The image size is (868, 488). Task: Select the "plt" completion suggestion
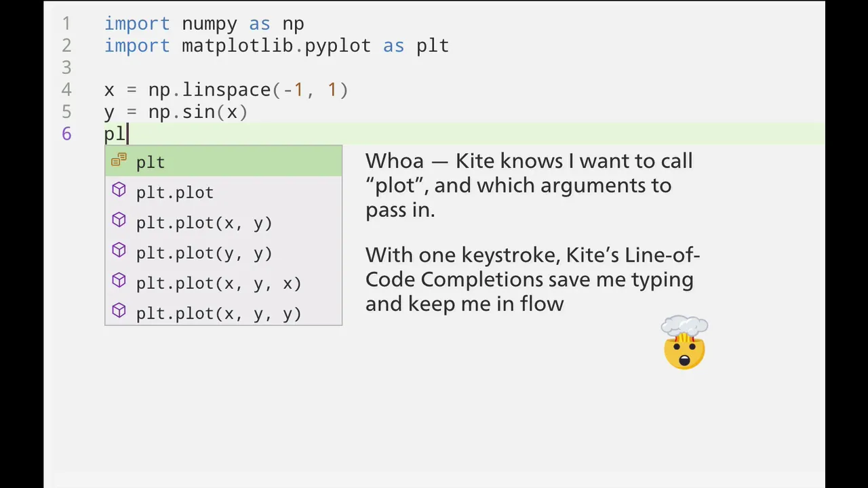tap(223, 161)
